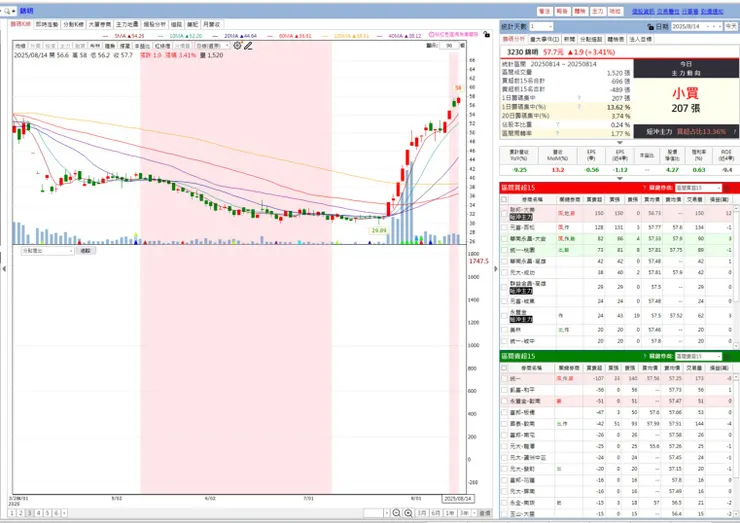Zoom in the chart with plus magnifier

pyautogui.click(x=409, y=513)
